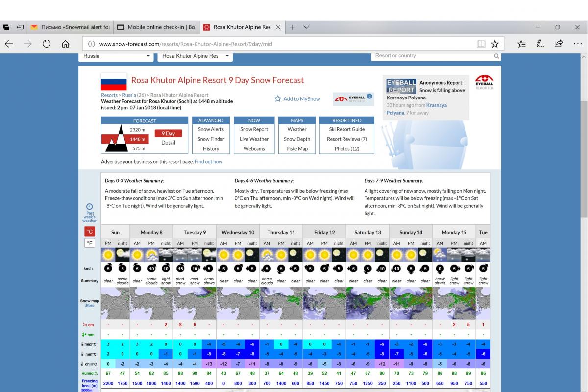
Task: Click the Monday 15 AM snow showers icon
Action: pos(440,255)
